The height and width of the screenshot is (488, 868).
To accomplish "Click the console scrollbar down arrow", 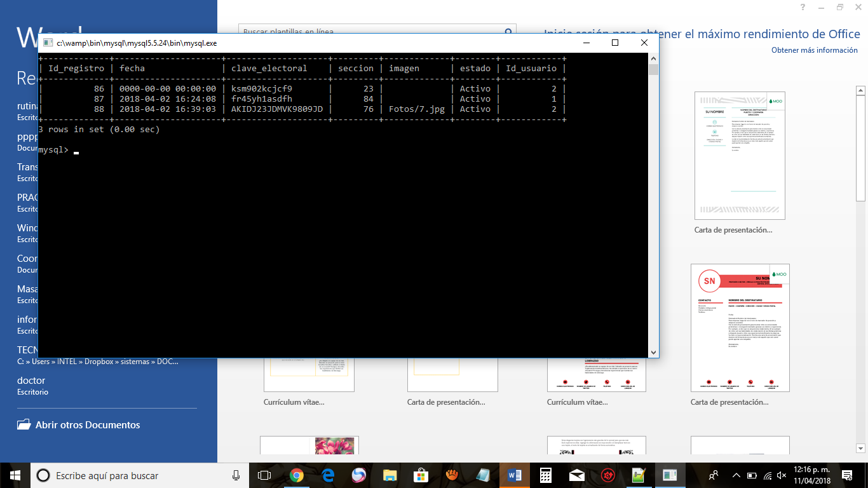I will [x=653, y=352].
